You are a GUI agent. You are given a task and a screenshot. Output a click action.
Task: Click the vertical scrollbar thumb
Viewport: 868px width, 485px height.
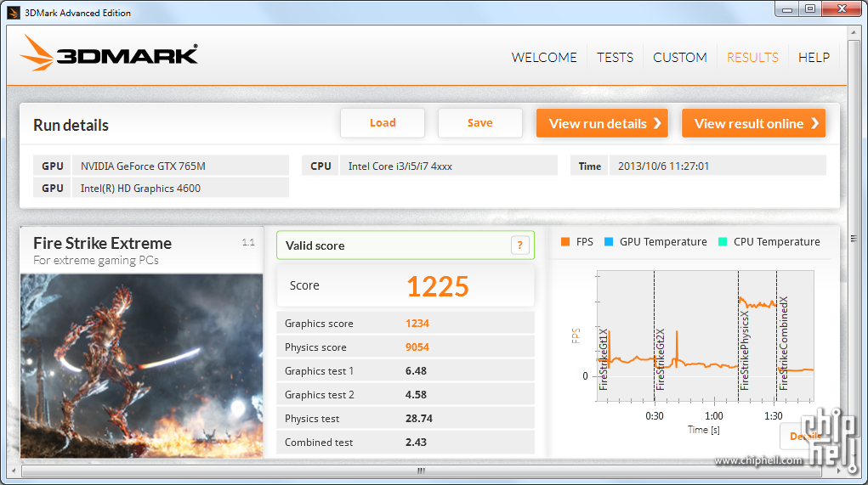(853, 239)
